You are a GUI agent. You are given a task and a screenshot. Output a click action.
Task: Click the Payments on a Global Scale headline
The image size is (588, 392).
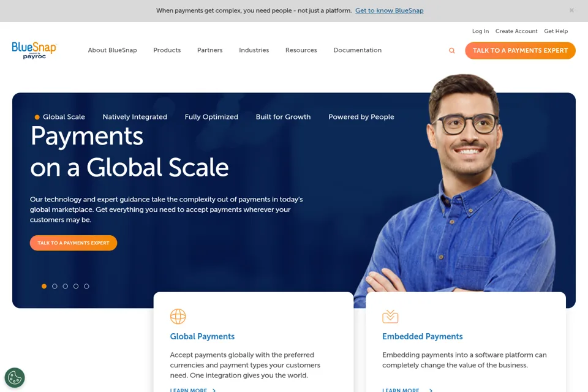click(x=129, y=151)
